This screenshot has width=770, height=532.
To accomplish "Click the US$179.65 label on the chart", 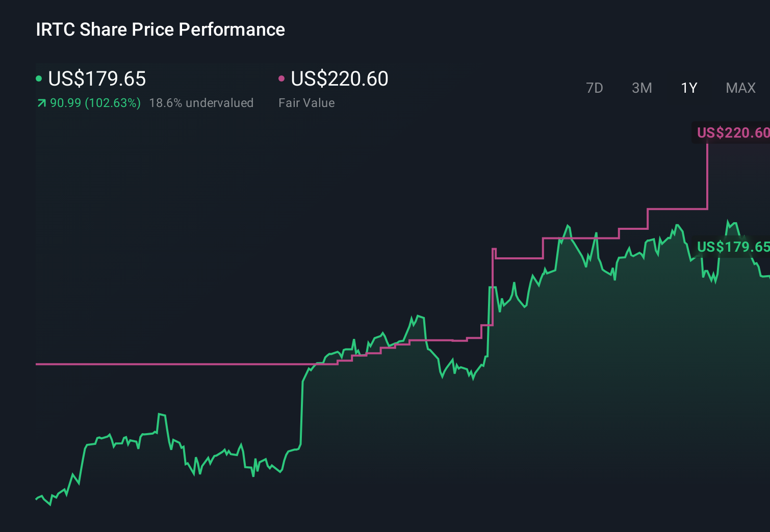I will [x=733, y=247].
